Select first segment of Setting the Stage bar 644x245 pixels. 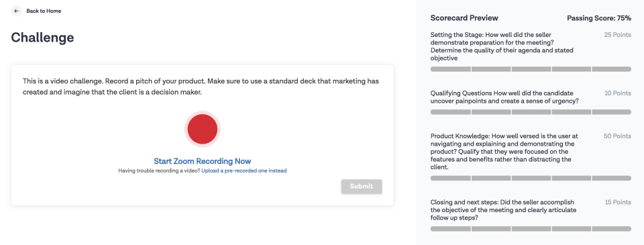450,69
